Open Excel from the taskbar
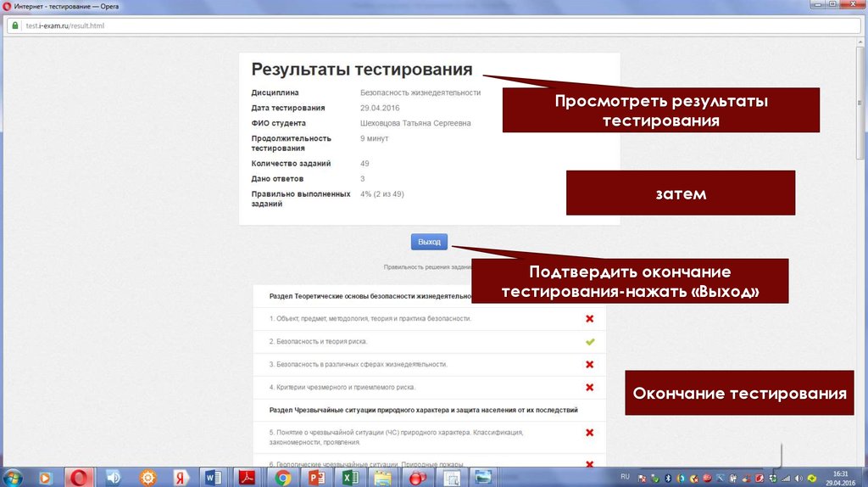This screenshot has width=868, height=487. tap(349, 477)
